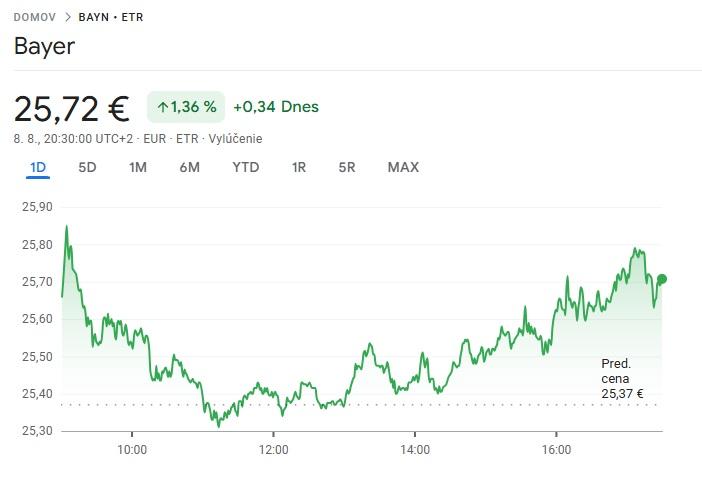Click the BAYN • ETR breadcrumb
Viewport: 702px width, 481px height.
(x=110, y=17)
